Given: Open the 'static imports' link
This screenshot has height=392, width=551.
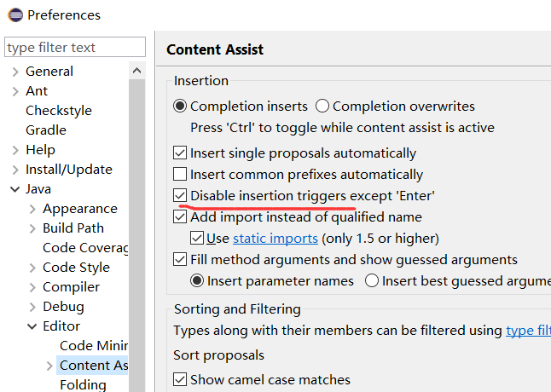Looking at the screenshot, I should [275, 239].
